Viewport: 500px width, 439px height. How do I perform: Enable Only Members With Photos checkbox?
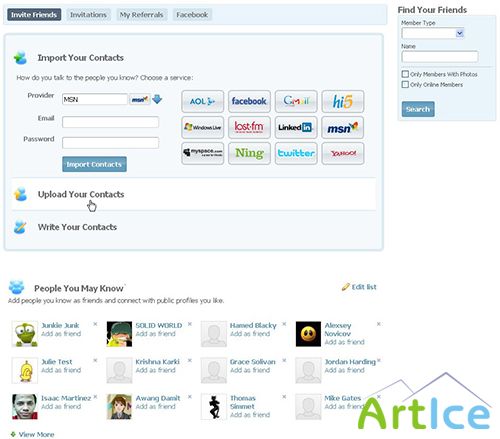point(405,74)
